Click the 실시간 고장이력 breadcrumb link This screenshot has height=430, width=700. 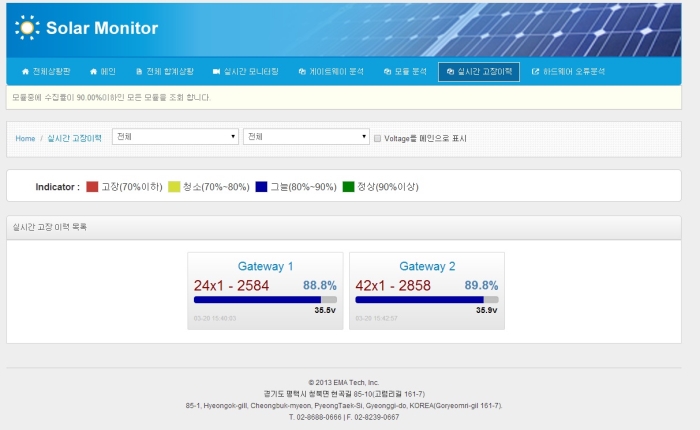pos(74,138)
